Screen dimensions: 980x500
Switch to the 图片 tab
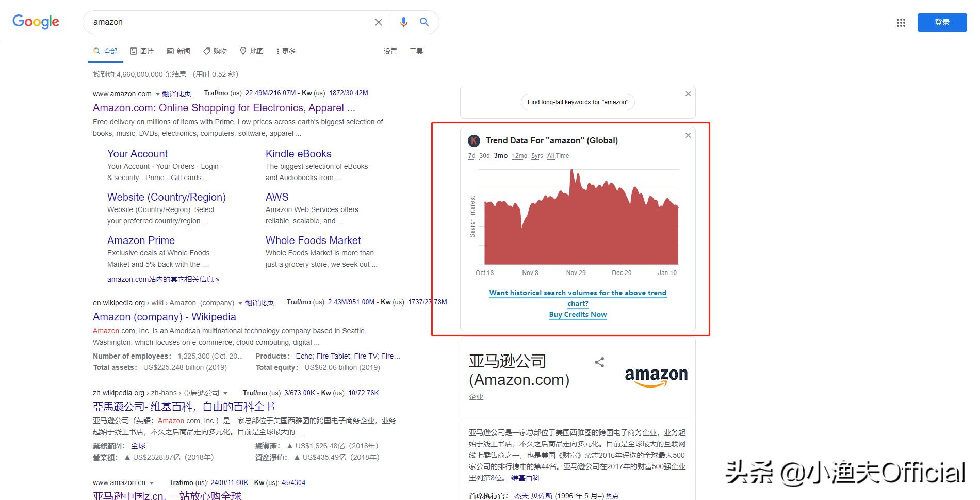coord(142,51)
